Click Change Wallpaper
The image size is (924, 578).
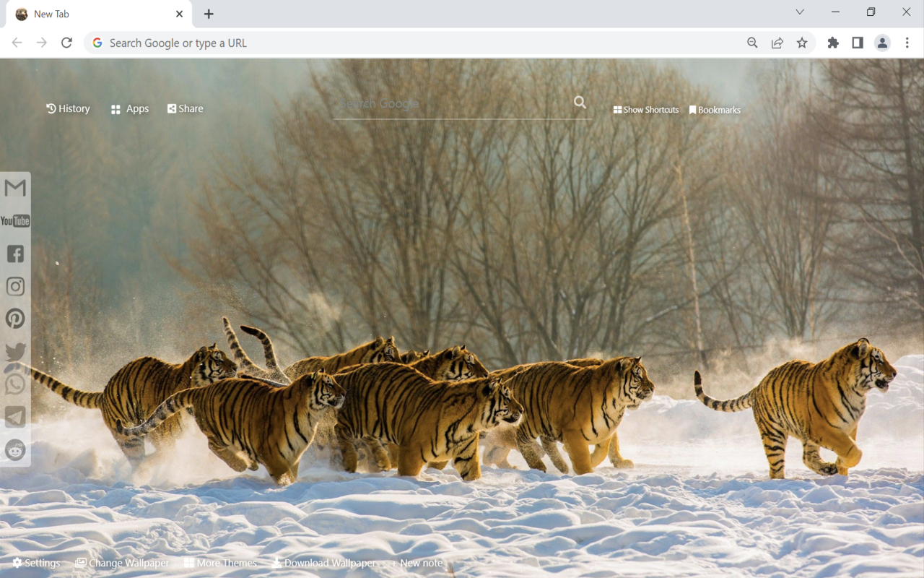(122, 563)
